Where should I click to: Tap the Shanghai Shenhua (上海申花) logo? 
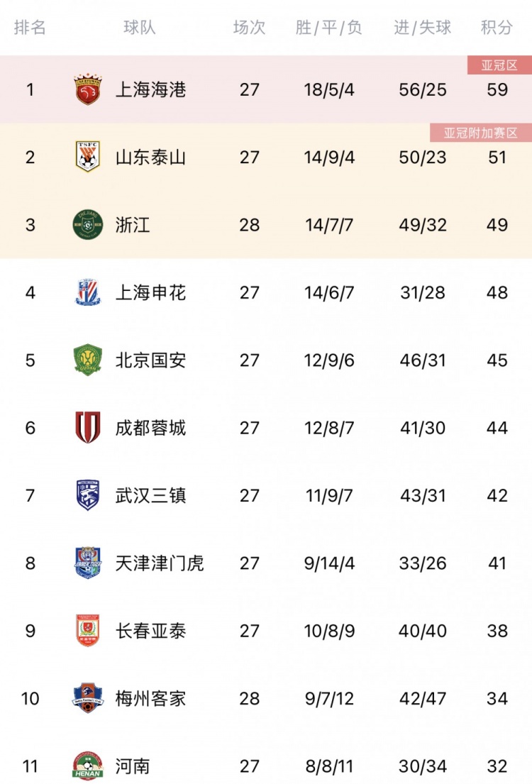click(x=88, y=292)
